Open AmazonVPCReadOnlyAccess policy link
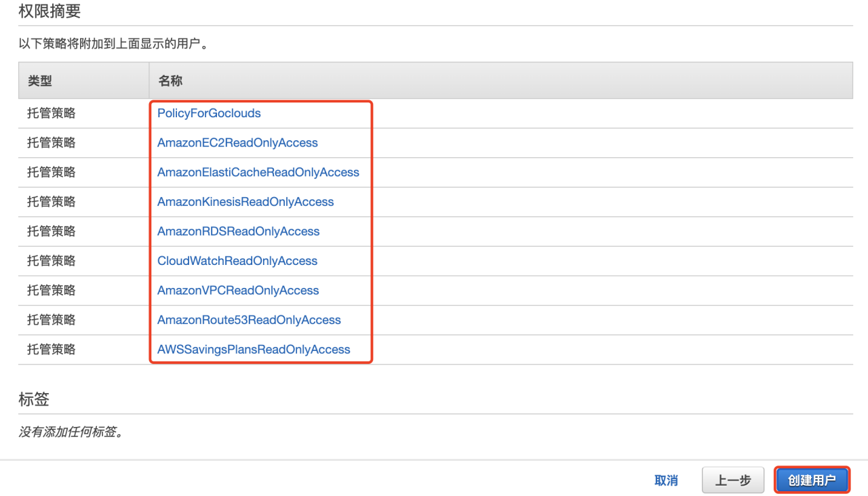Screen dimensions: 868x496 238,290
